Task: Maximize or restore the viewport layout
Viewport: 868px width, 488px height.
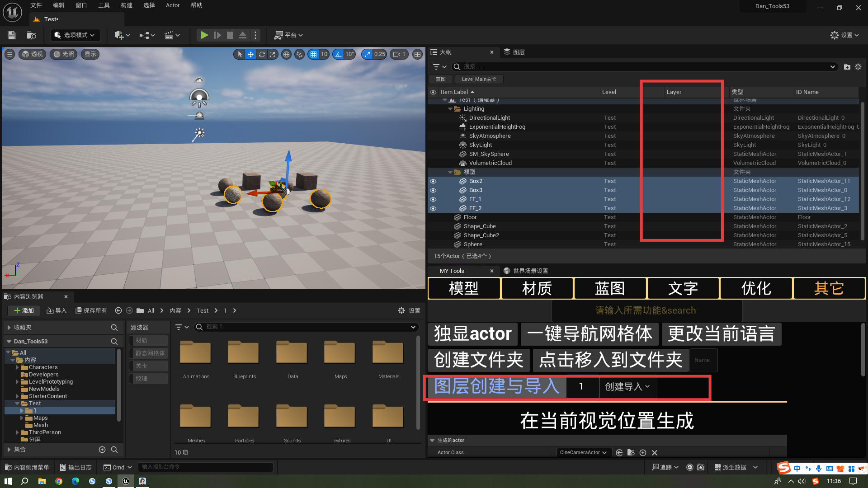Action: 417,54
